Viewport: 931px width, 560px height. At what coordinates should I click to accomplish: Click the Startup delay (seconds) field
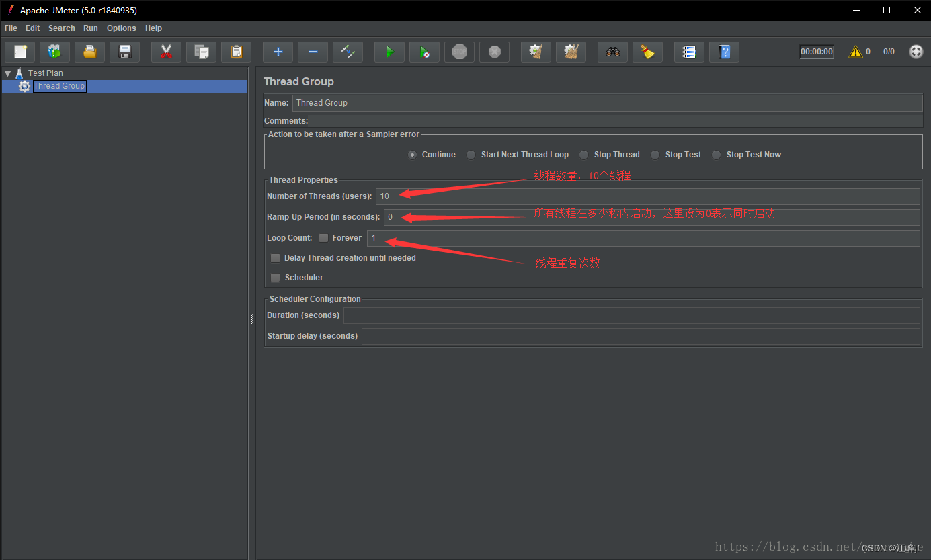click(x=641, y=336)
